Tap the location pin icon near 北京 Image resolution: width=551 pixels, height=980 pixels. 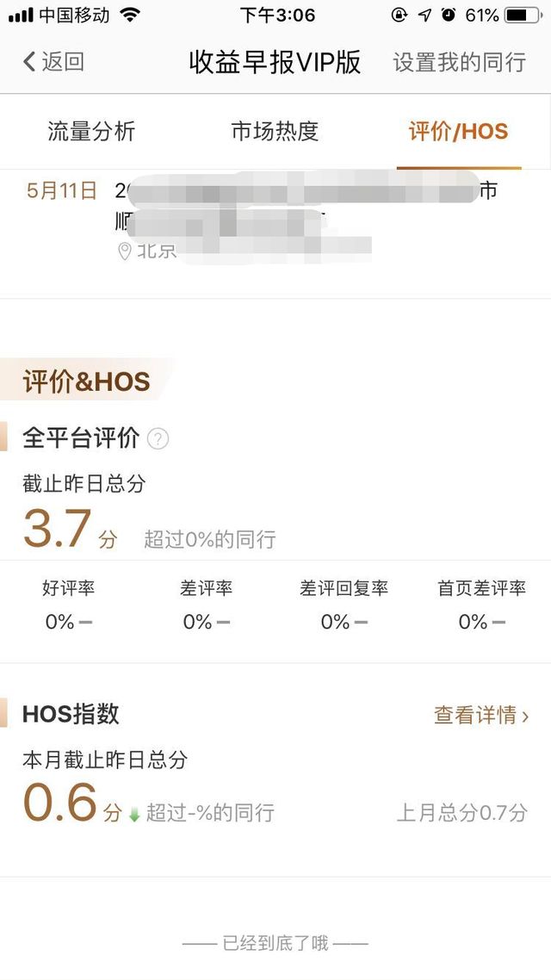(124, 251)
